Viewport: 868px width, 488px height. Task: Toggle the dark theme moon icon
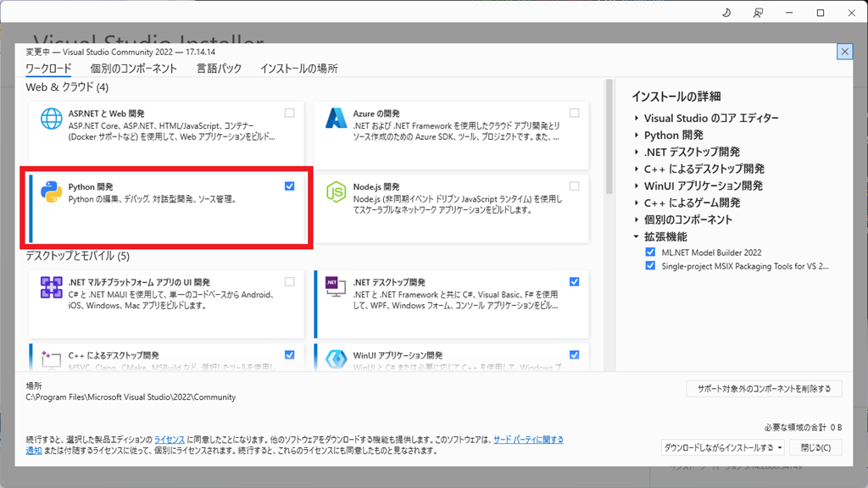pos(726,12)
